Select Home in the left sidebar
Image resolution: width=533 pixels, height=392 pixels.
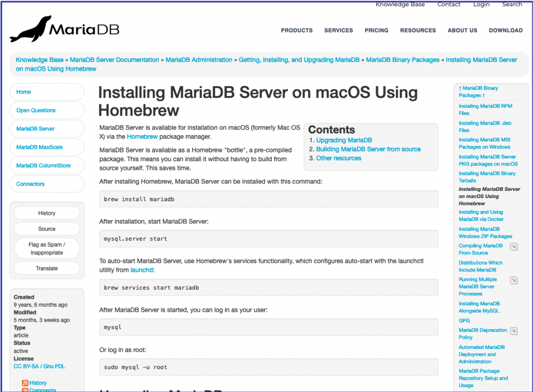(x=47, y=92)
